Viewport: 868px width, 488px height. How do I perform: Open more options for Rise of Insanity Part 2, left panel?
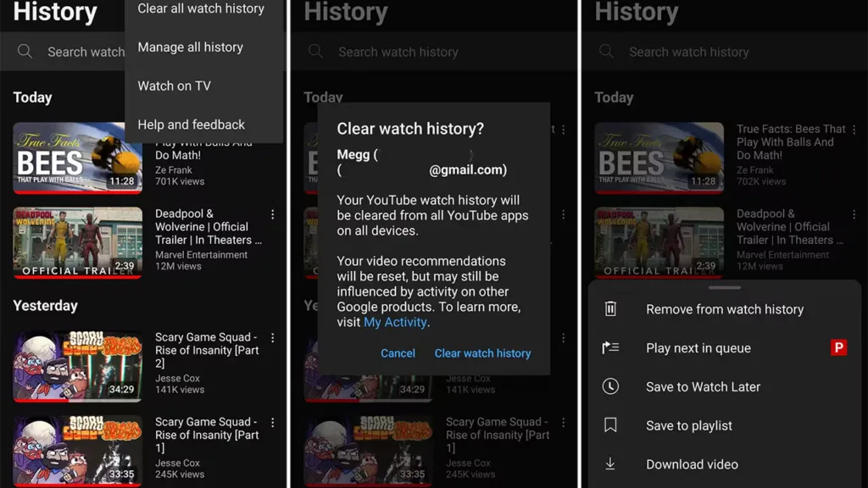coord(273,338)
